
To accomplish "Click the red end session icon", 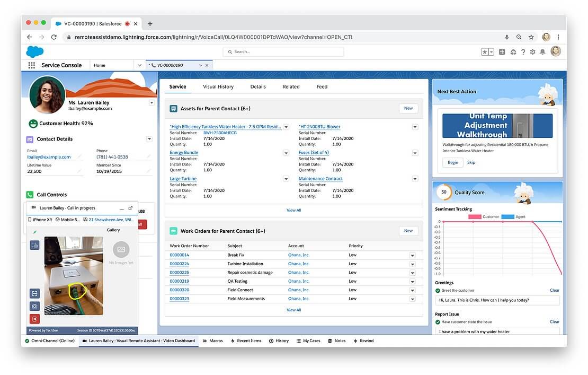I will 34,319.
